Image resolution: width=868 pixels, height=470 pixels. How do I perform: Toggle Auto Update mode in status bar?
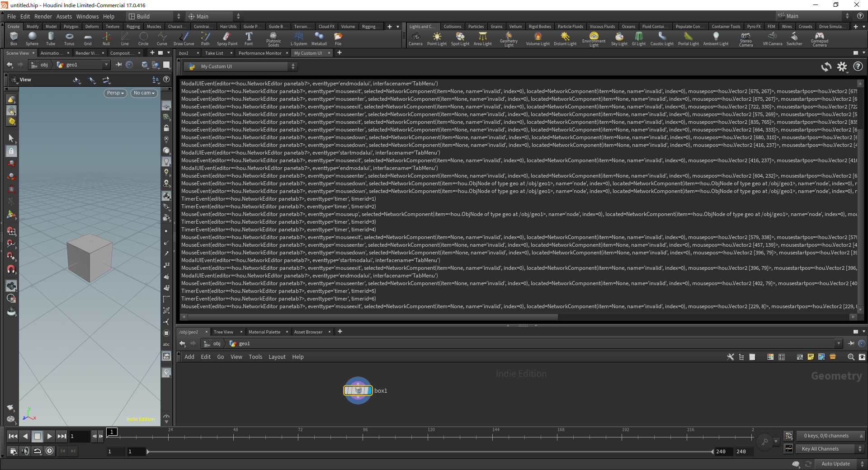coord(835,464)
